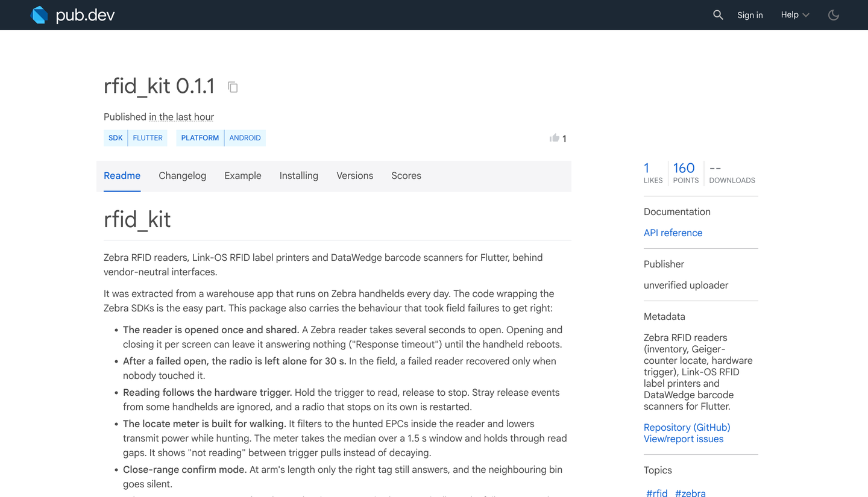Open the Versions tab
This screenshot has width=868, height=497.
354,176
